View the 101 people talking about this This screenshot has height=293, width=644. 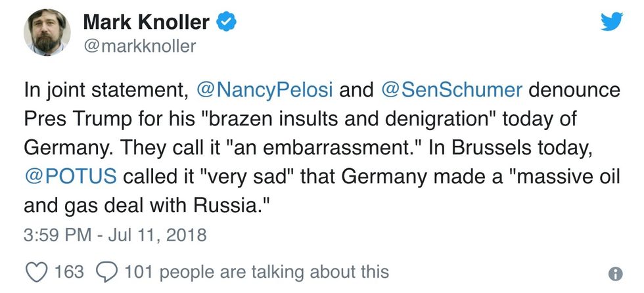click(x=256, y=272)
